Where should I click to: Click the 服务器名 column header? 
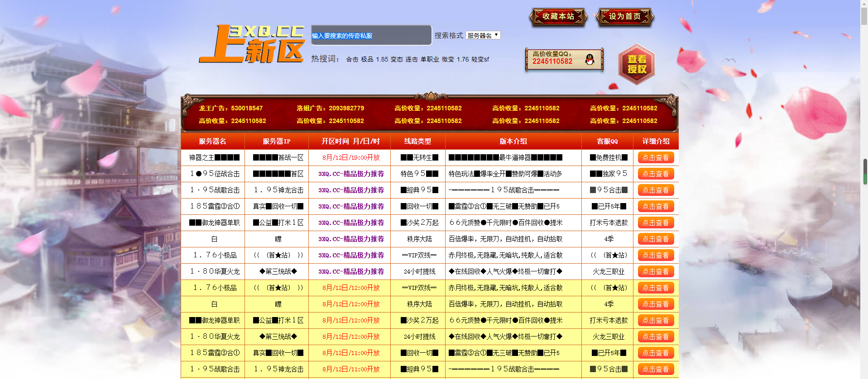coord(212,141)
